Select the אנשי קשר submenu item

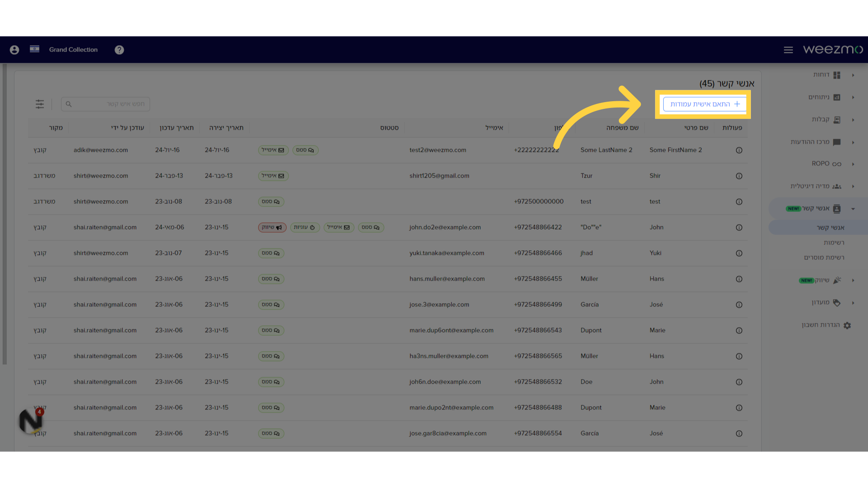830,227
